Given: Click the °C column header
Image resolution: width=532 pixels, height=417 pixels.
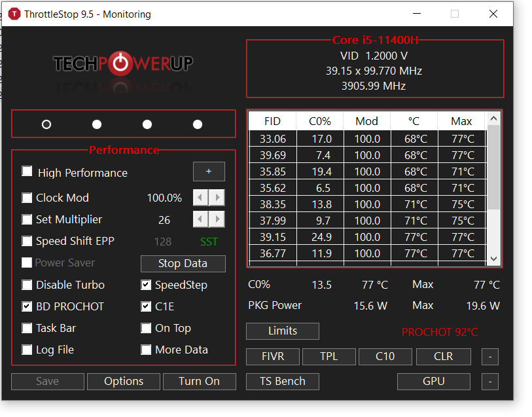Looking at the screenshot, I should coord(414,121).
